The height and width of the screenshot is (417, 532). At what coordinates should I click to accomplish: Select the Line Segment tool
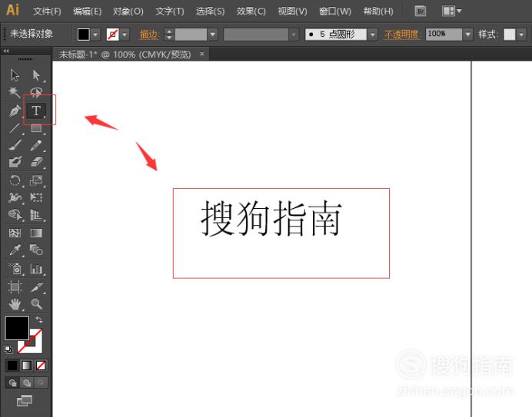pos(15,128)
